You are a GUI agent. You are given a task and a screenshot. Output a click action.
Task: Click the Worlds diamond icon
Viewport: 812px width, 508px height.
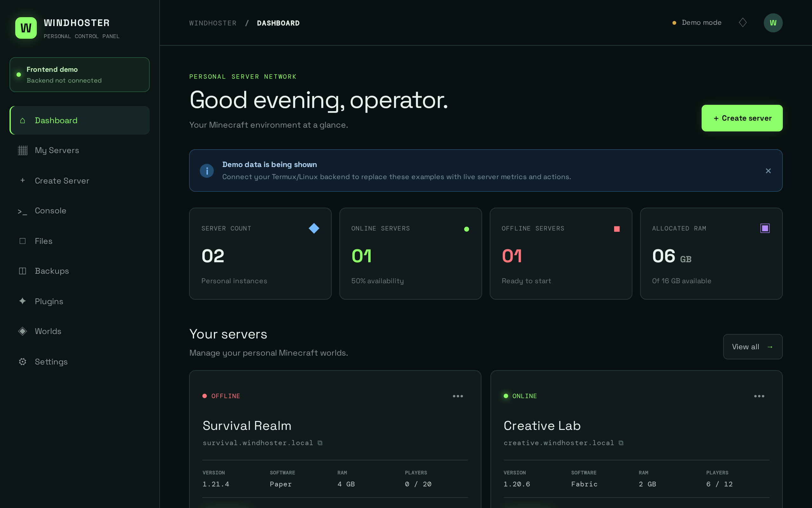tap(23, 331)
